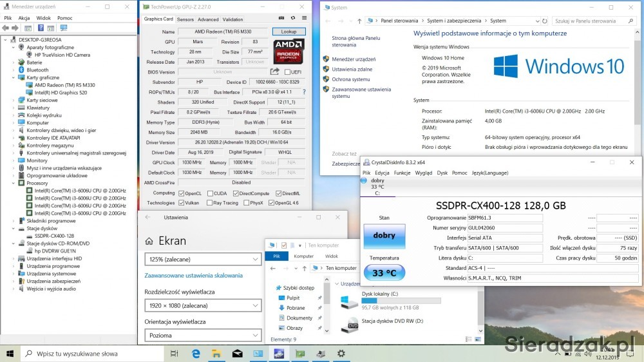The image size is (644, 362).
Task: Collapse the Stacje dysków tree node
Action: click(13, 229)
